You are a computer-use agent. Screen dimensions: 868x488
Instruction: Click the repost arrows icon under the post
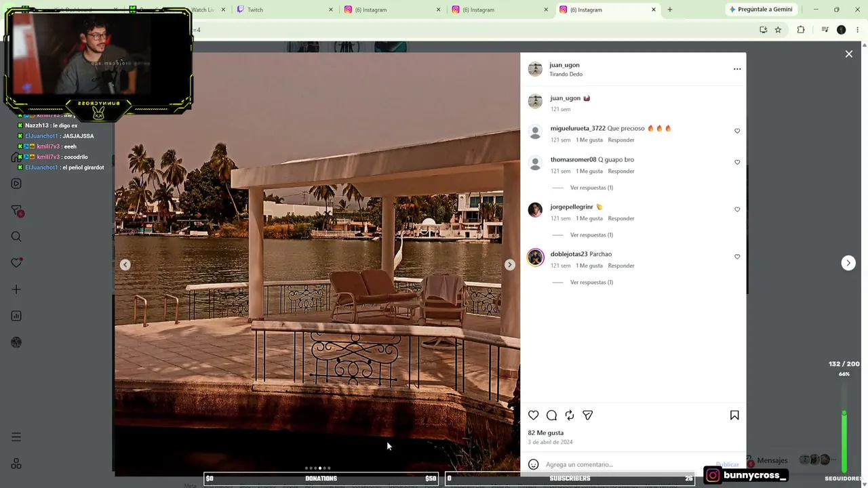[x=570, y=415]
